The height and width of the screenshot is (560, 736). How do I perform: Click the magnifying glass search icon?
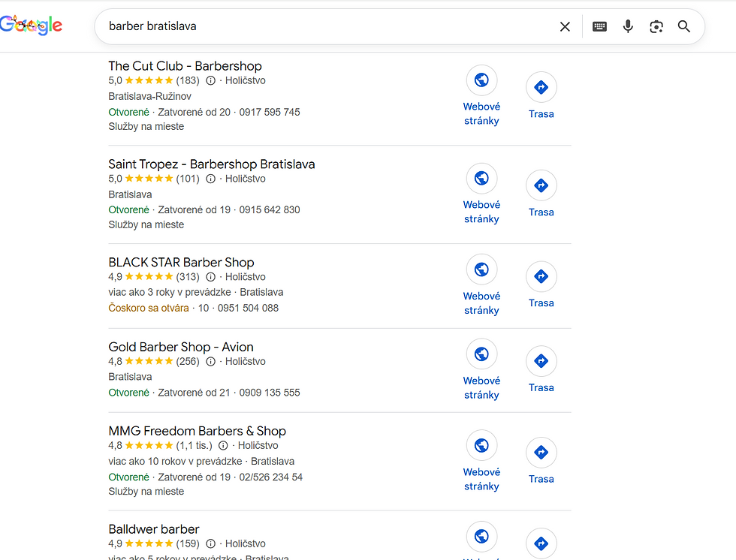click(x=684, y=26)
